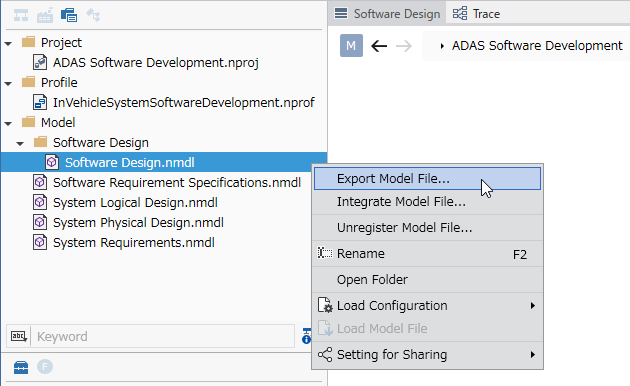Screen dimensions: 630x386
Task: Click the Profile folder icon
Action: click(28, 82)
